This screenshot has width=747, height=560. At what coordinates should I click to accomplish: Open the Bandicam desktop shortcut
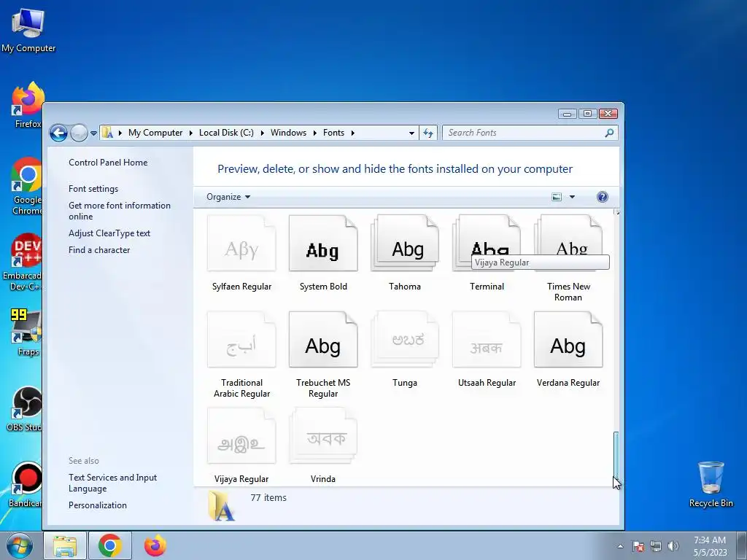click(x=26, y=484)
